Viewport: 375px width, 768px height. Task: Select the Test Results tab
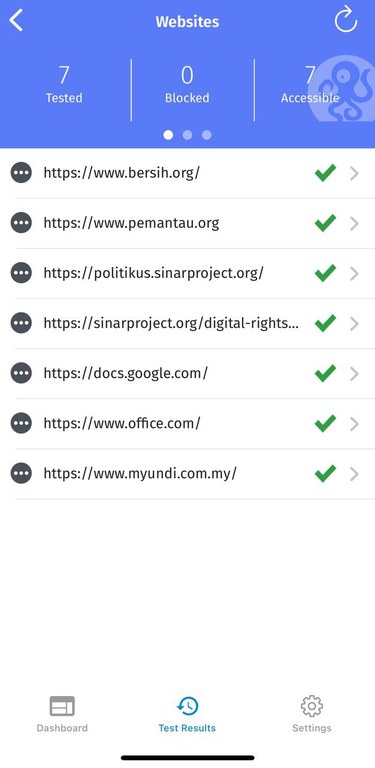coord(187,714)
